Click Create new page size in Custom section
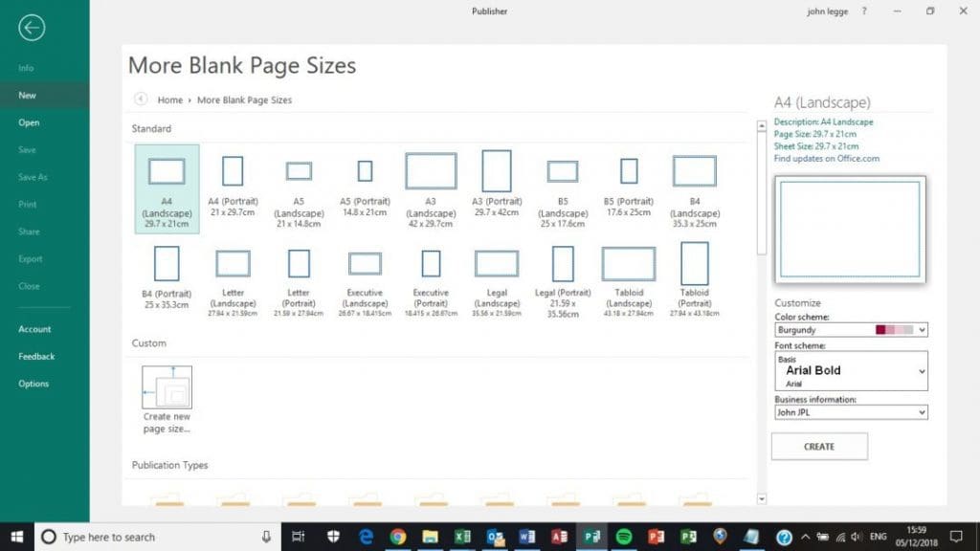 coord(167,394)
